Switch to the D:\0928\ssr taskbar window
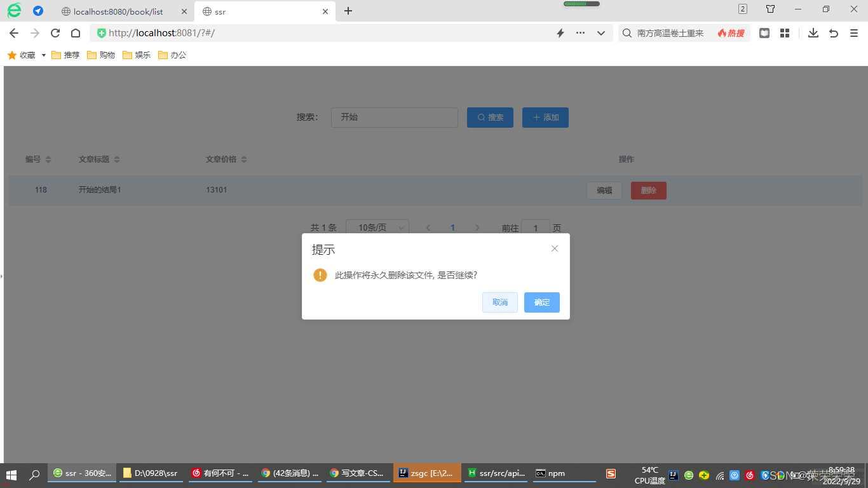Image resolution: width=868 pixels, height=488 pixels. click(x=151, y=473)
